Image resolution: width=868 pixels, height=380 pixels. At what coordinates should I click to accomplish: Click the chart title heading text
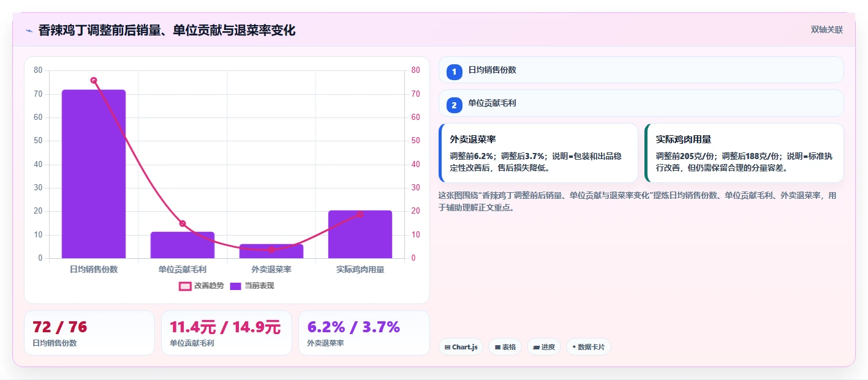coord(167,30)
